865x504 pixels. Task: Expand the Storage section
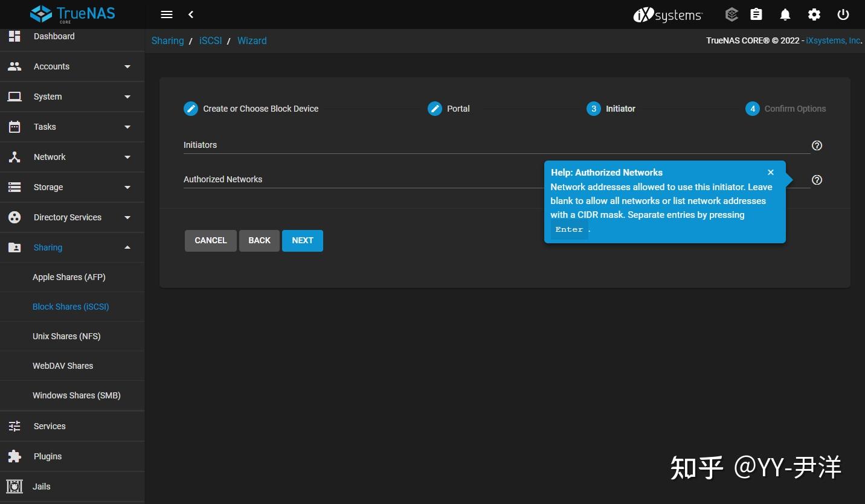72,187
